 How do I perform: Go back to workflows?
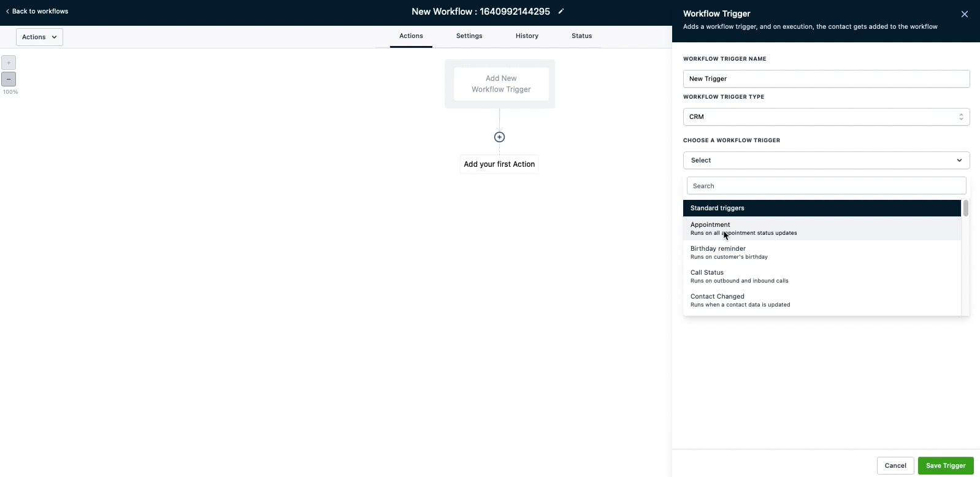[37, 11]
